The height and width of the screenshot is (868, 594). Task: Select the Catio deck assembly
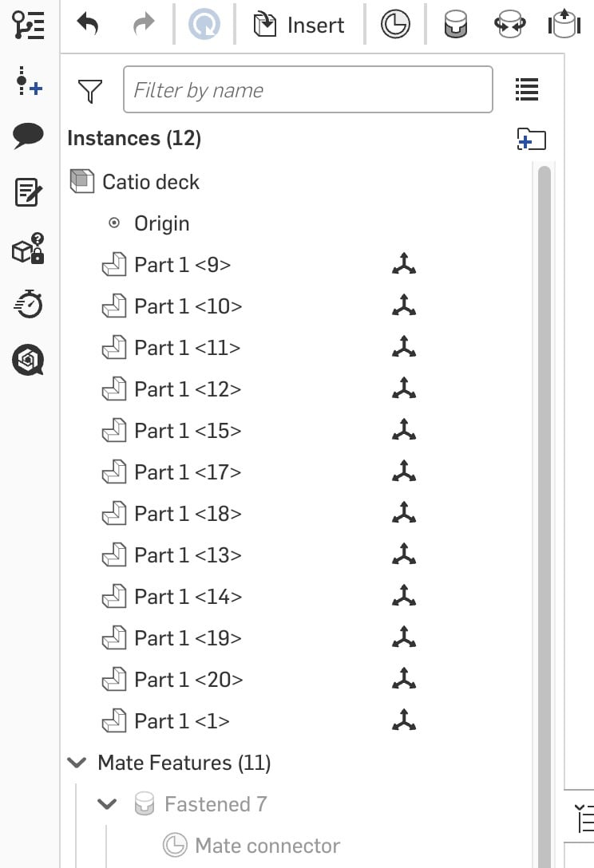tap(151, 182)
